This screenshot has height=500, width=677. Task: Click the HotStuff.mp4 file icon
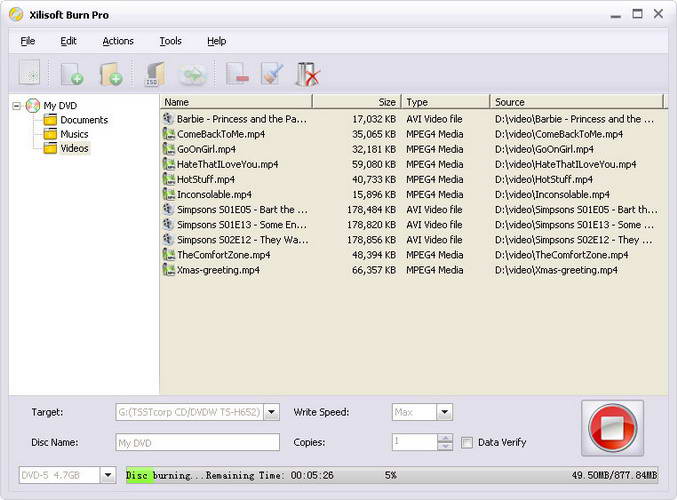[x=168, y=179]
